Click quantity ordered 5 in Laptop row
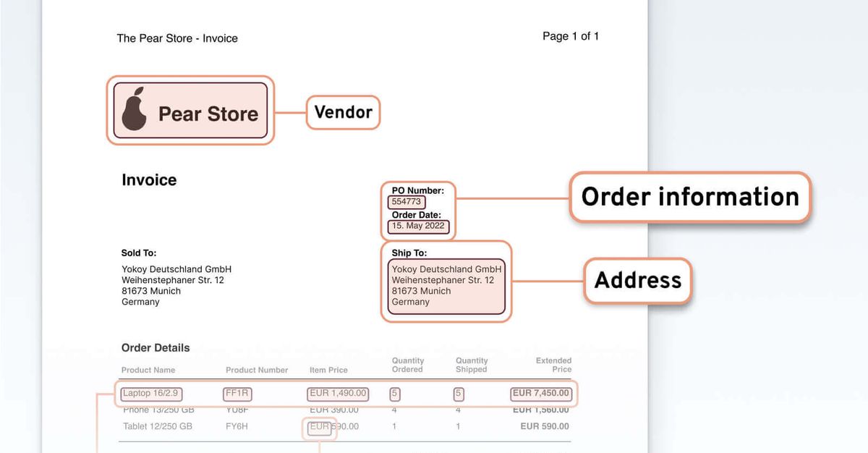Image resolution: width=868 pixels, height=453 pixels. coord(395,394)
